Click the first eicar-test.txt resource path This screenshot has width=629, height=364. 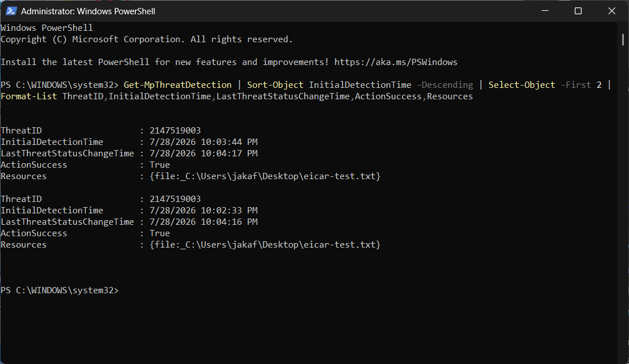click(x=265, y=176)
